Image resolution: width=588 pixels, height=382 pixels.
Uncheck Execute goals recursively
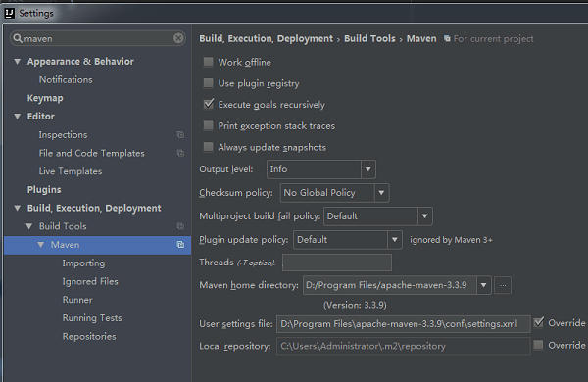pos(208,104)
